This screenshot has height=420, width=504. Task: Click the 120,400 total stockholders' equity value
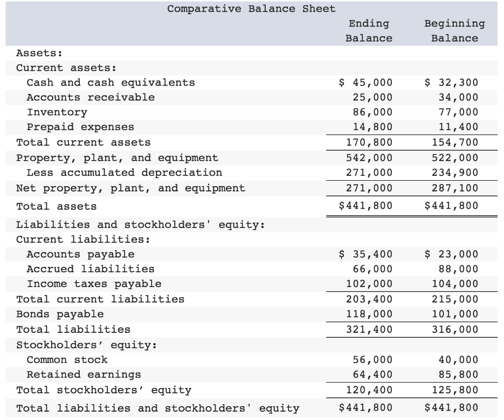[369, 390]
